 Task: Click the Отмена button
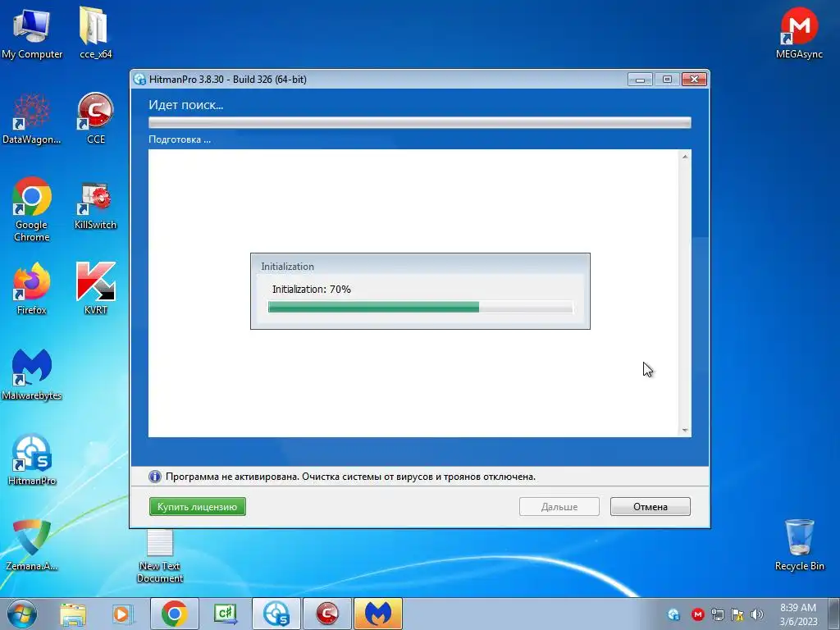(651, 507)
